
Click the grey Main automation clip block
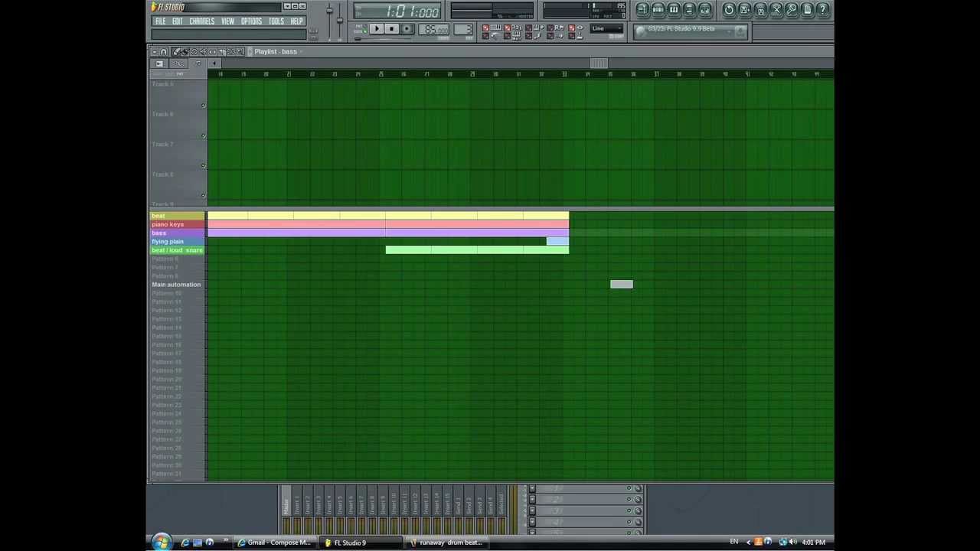pos(622,285)
